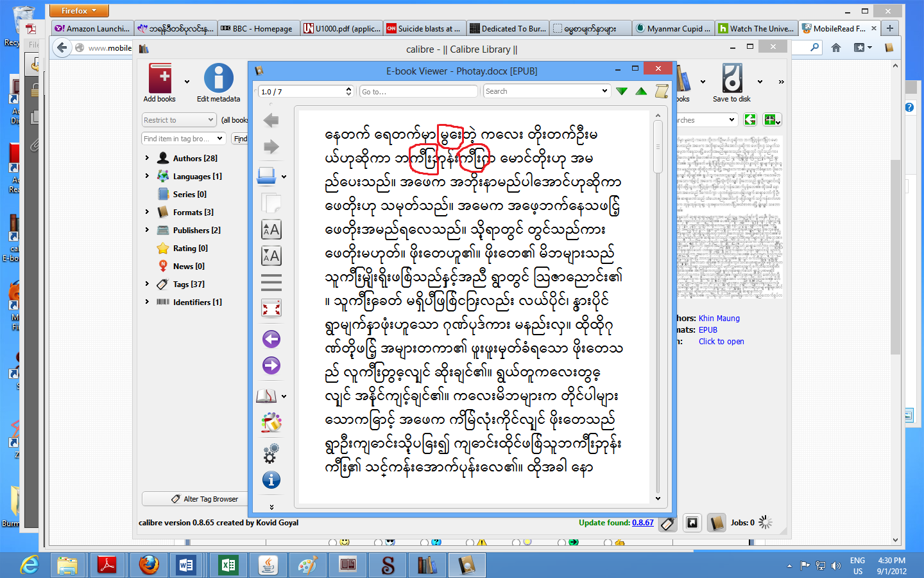Viewport: 924px width, 578px height.
Task: Open the Restrict to dropdown
Action: 179,120
